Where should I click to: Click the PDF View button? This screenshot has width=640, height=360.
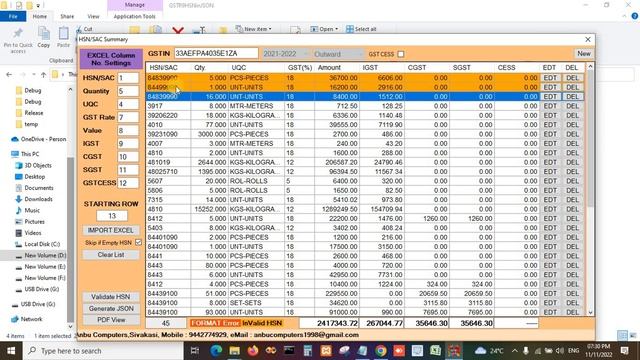click(x=111, y=320)
